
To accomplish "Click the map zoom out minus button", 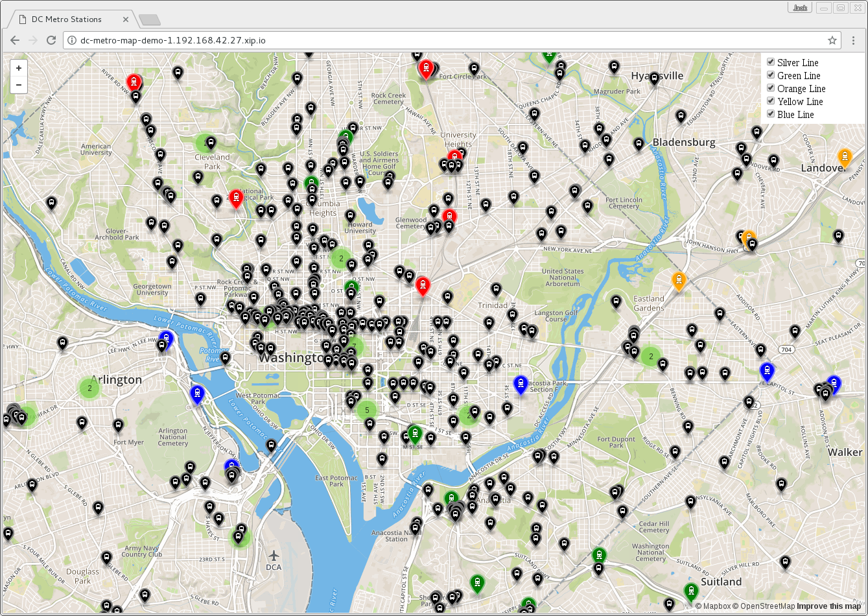I will coord(19,85).
